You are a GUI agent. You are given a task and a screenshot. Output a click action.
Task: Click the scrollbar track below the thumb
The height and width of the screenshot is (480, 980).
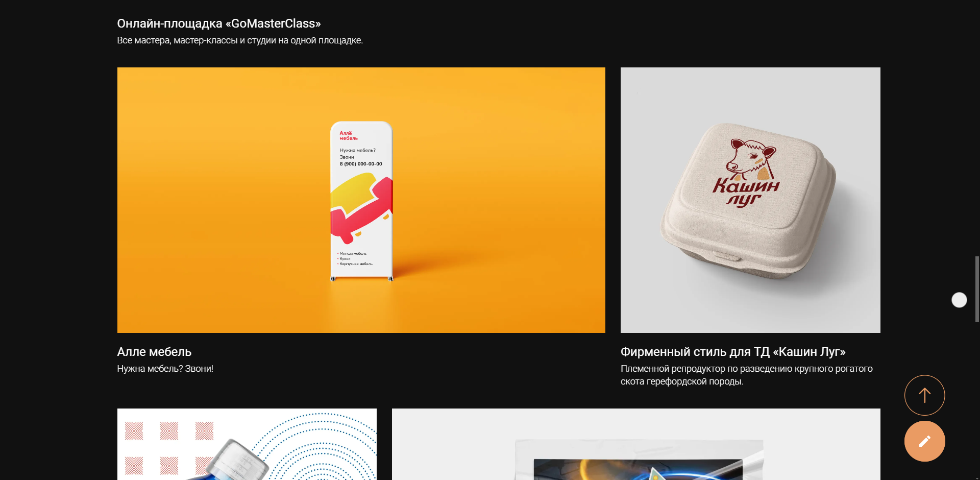tap(977, 401)
